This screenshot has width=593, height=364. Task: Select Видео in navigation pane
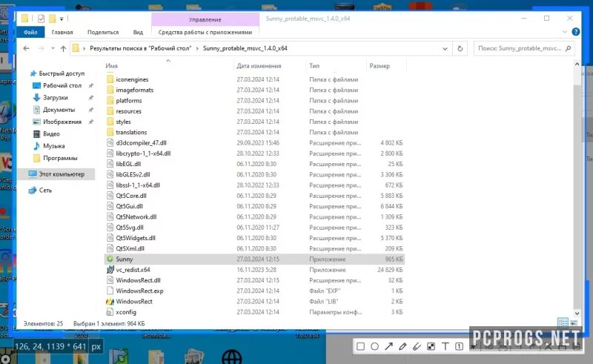(x=51, y=134)
